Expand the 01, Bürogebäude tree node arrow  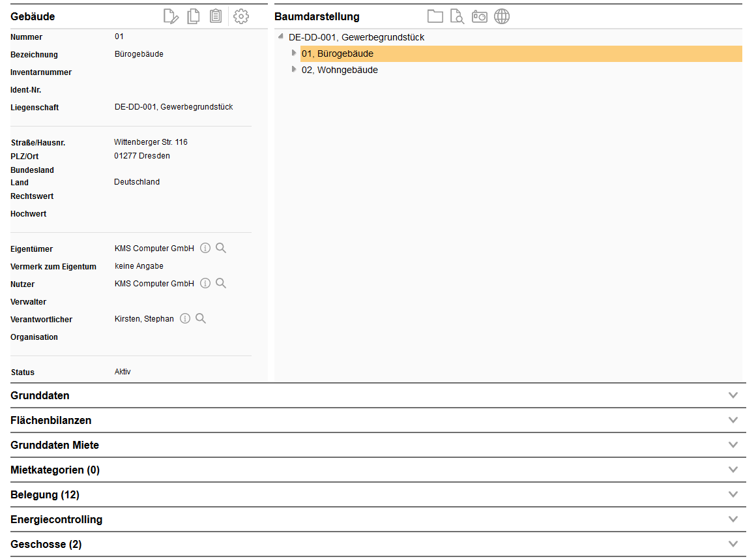(293, 53)
